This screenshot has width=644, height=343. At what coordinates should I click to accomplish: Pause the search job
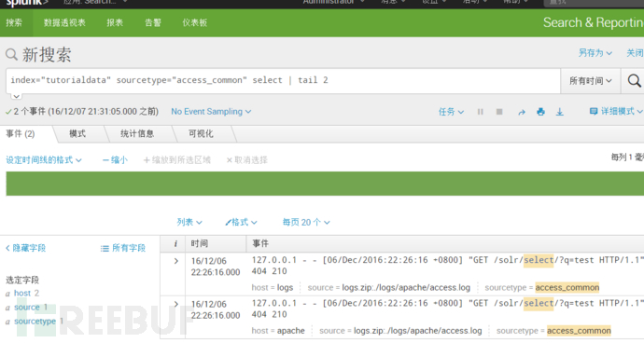(x=480, y=112)
